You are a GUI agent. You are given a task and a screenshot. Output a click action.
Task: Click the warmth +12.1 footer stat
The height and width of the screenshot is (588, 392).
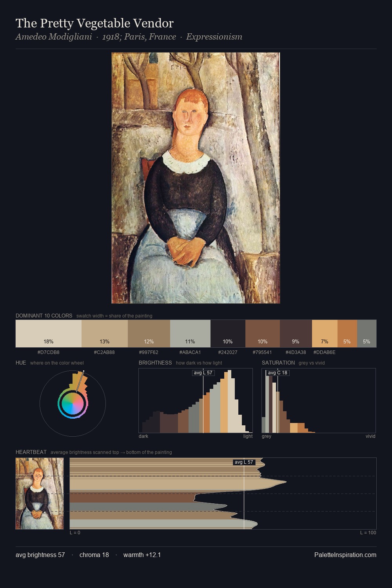pos(142,555)
